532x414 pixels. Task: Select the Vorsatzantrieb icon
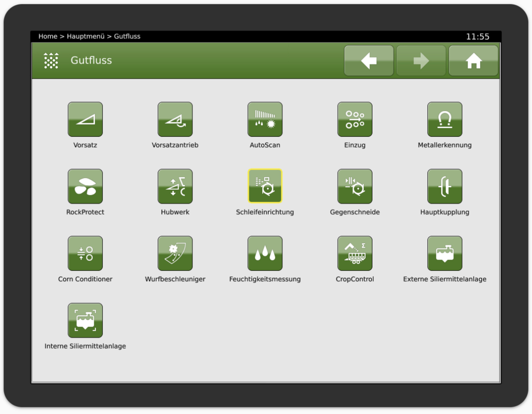point(175,119)
